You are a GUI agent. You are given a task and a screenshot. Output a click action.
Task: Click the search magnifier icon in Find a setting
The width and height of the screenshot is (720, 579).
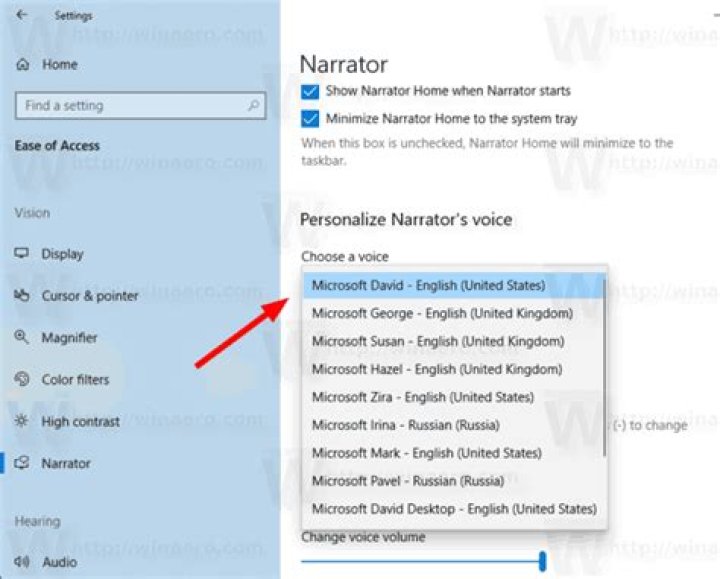253,106
